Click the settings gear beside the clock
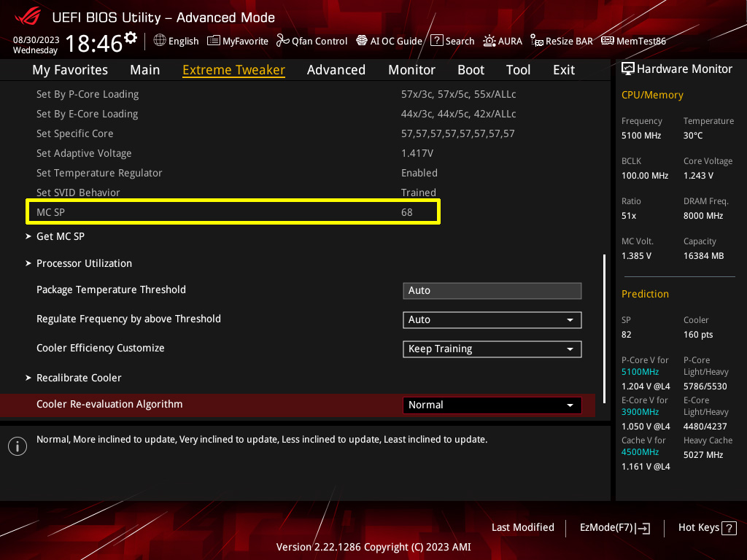Viewport: 747px width, 560px height. (131, 37)
